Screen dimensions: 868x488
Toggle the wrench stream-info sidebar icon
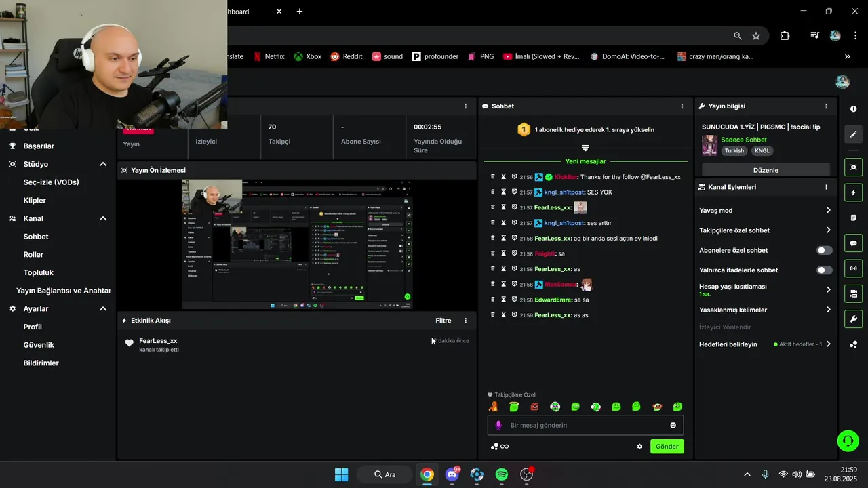853,319
